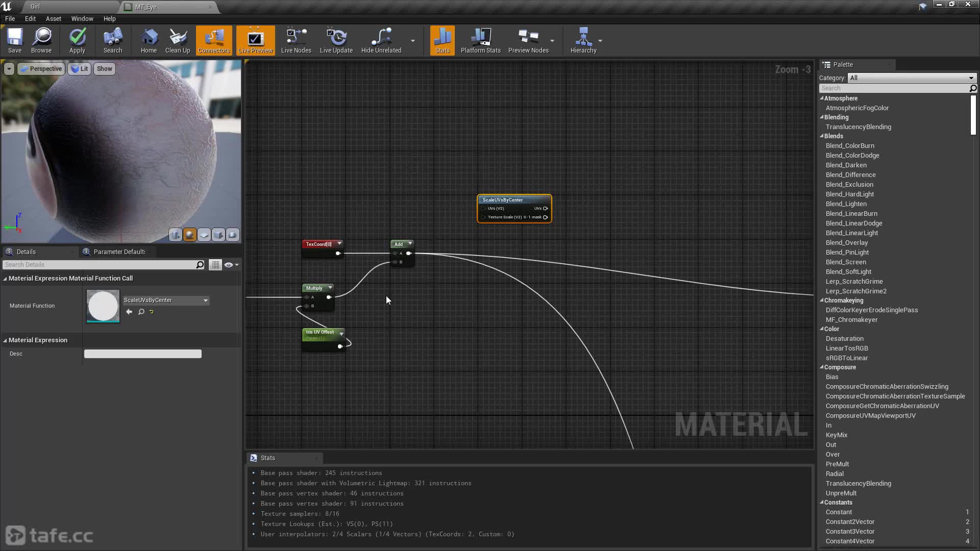
Task: Click the white material function thumbnail
Action: coord(103,306)
